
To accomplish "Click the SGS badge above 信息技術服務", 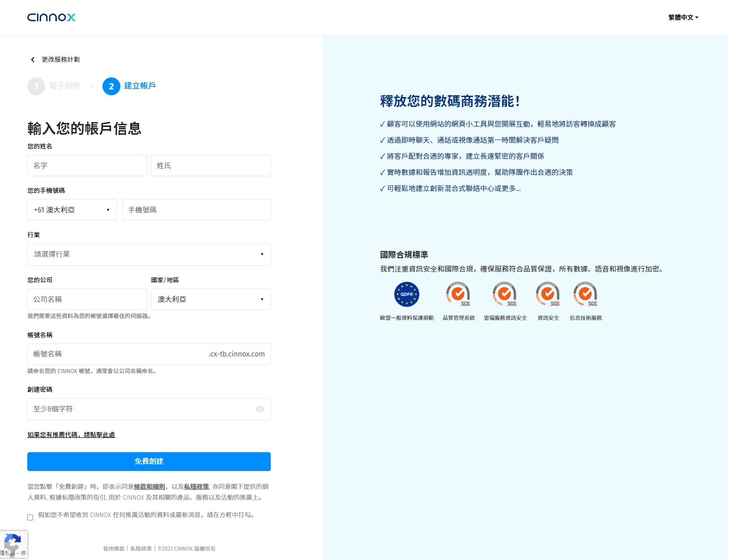I will pos(586,294).
